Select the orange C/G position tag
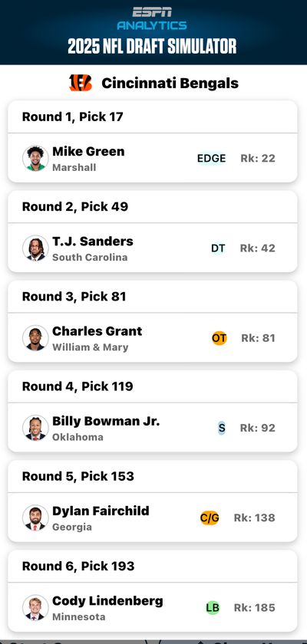Viewport: 307px width, 644px height. pyautogui.click(x=210, y=518)
